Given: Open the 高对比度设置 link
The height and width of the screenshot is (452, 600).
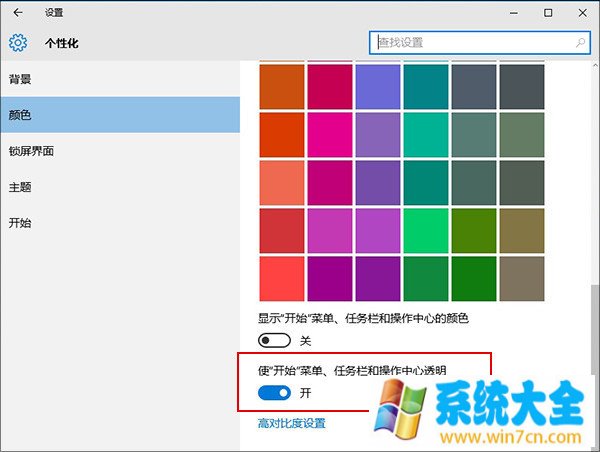Looking at the screenshot, I should click(292, 423).
